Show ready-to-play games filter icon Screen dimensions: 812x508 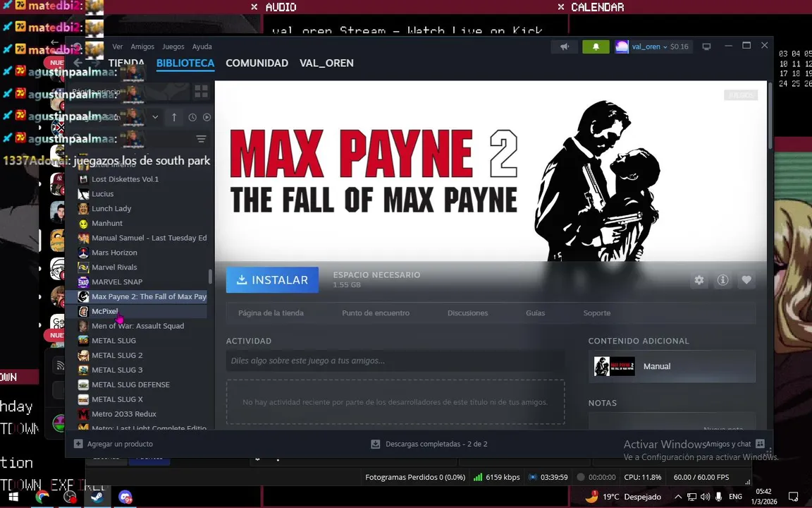pyautogui.click(x=207, y=117)
